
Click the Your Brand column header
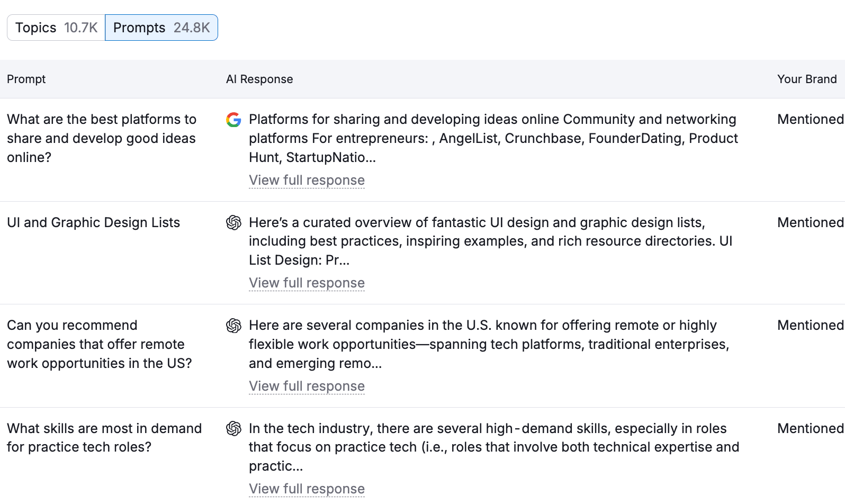806,79
